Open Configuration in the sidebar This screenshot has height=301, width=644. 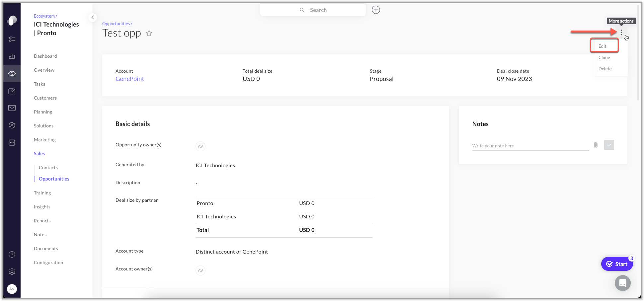(x=48, y=263)
